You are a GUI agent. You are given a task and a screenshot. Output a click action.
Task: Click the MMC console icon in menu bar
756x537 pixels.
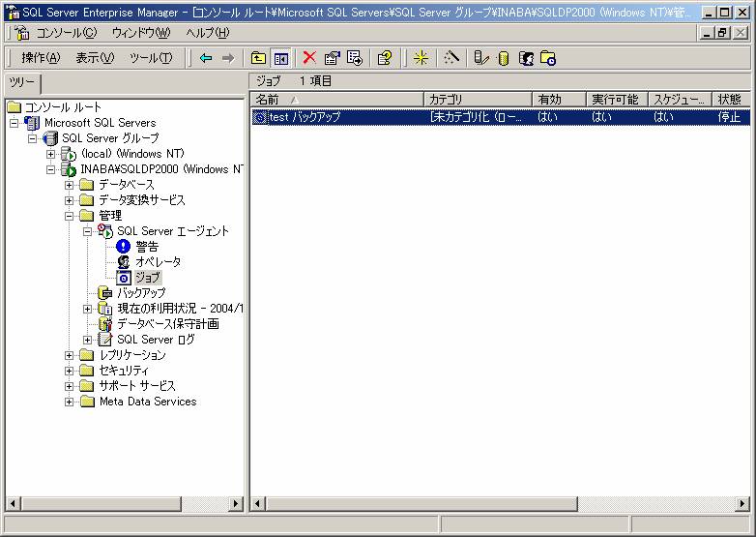21,33
